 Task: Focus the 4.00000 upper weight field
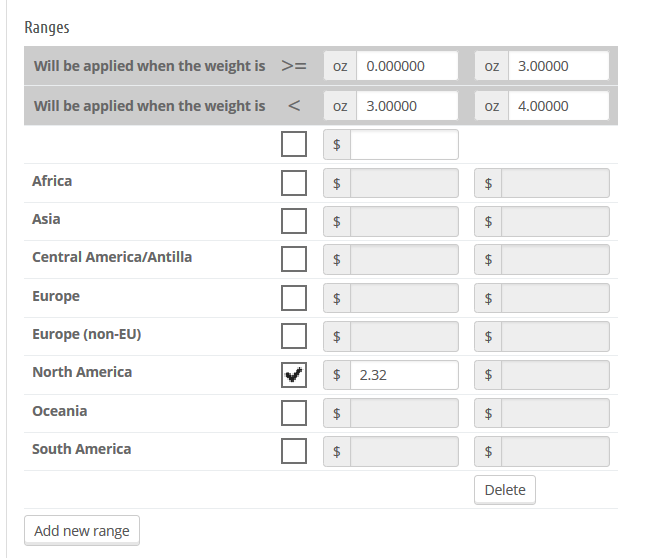[557, 105]
